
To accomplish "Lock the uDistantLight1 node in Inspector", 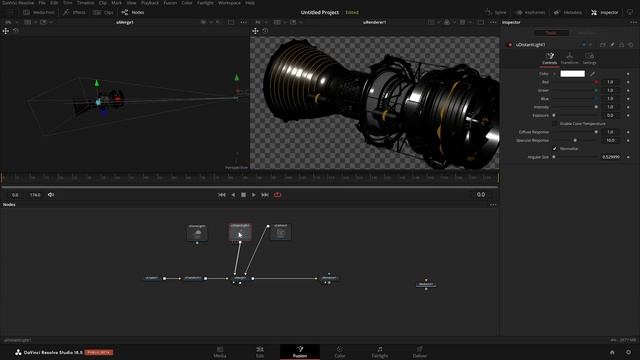I will [622, 45].
